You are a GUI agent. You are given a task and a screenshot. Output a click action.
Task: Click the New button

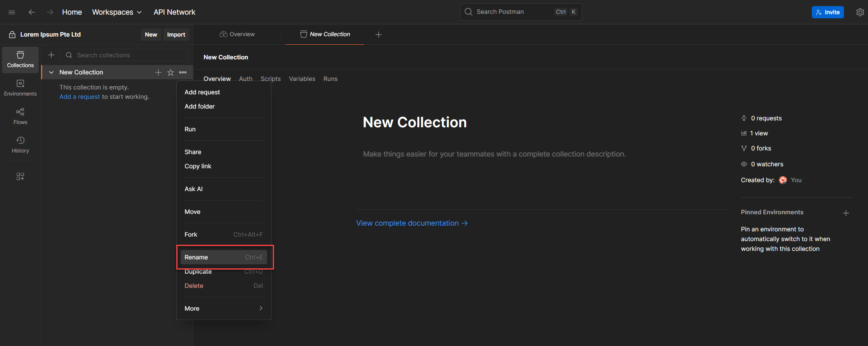(x=151, y=35)
